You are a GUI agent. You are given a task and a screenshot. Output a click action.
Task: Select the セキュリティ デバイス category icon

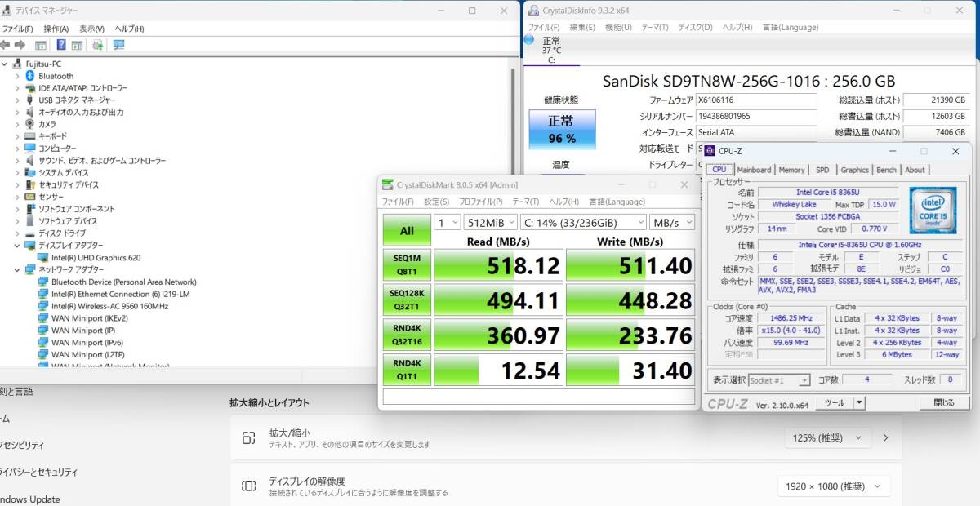point(30,184)
